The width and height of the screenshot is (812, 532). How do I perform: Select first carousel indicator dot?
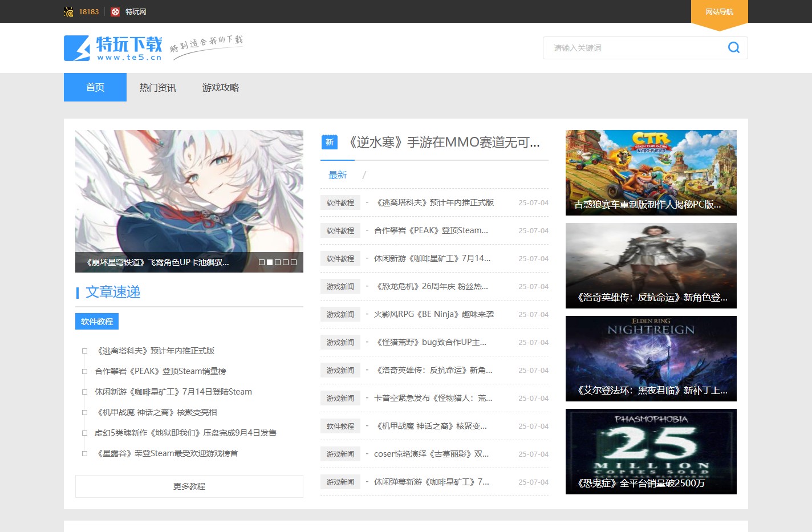262,262
